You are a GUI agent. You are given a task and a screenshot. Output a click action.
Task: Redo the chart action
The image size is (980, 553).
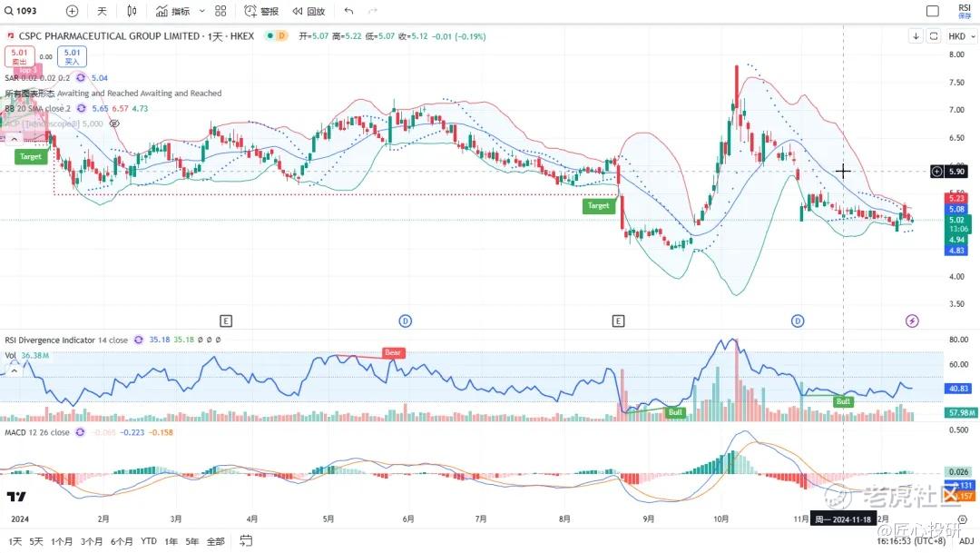tap(373, 11)
